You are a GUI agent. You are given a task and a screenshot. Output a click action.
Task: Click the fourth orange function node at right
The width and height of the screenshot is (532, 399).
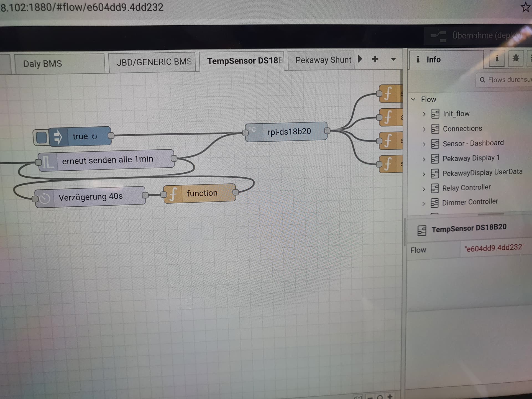coord(391,164)
